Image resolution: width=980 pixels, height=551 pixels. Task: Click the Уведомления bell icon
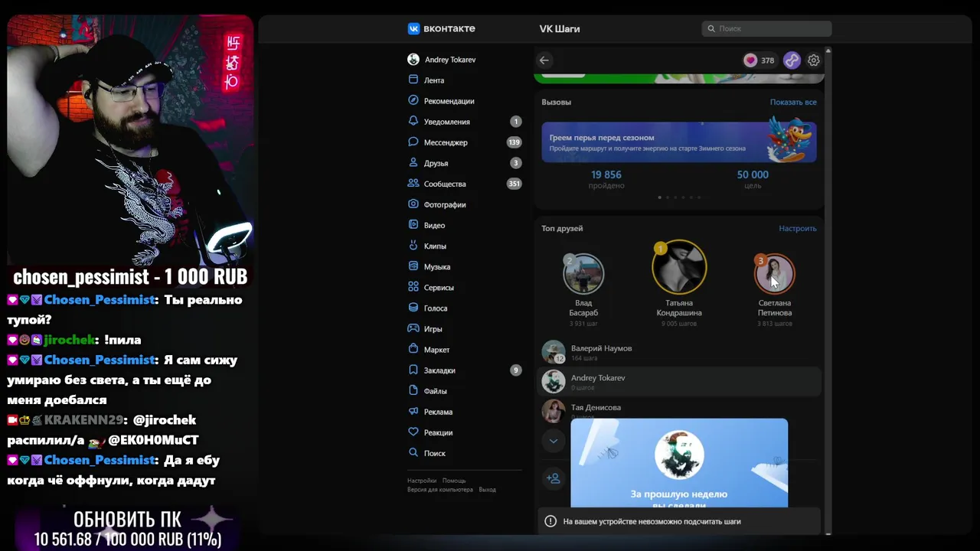coord(413,121)
